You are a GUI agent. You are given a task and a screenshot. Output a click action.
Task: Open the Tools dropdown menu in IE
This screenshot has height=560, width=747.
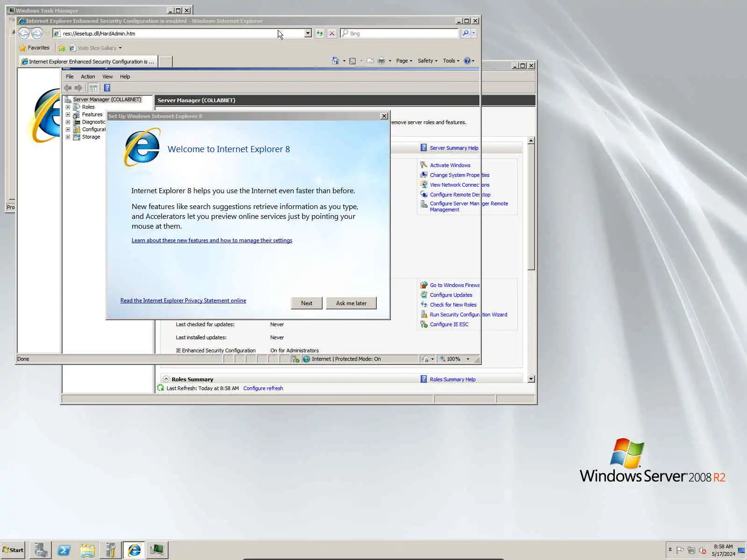coord(451,61)
